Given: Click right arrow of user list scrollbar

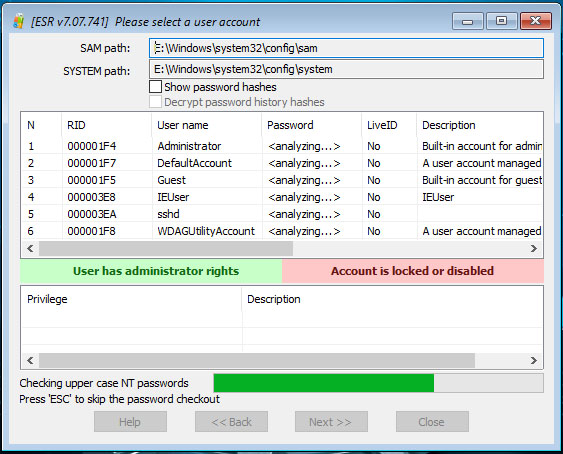Looking at the screenshot, I should 534,249.
